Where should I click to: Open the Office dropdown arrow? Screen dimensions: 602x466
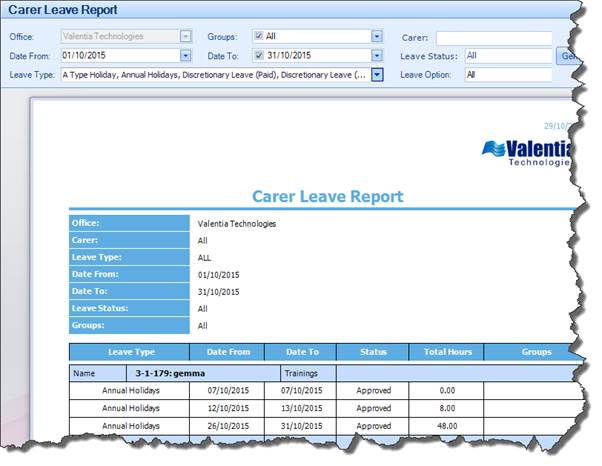[186, 36]
